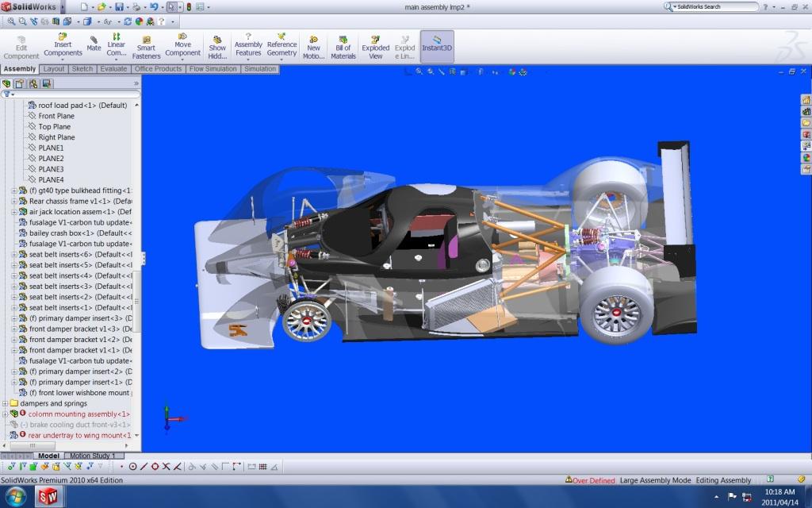
Task: Toggle Instant3D mode
Action: (435, 45)
